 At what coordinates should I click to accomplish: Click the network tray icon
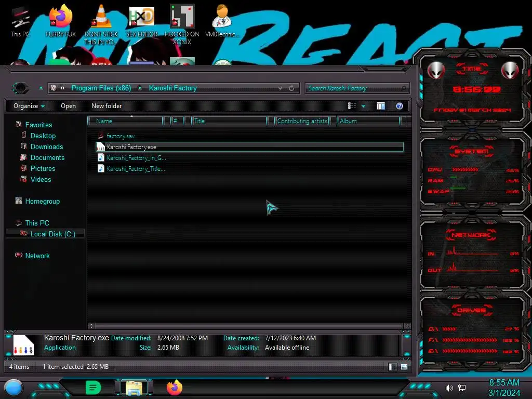point(462,388)
